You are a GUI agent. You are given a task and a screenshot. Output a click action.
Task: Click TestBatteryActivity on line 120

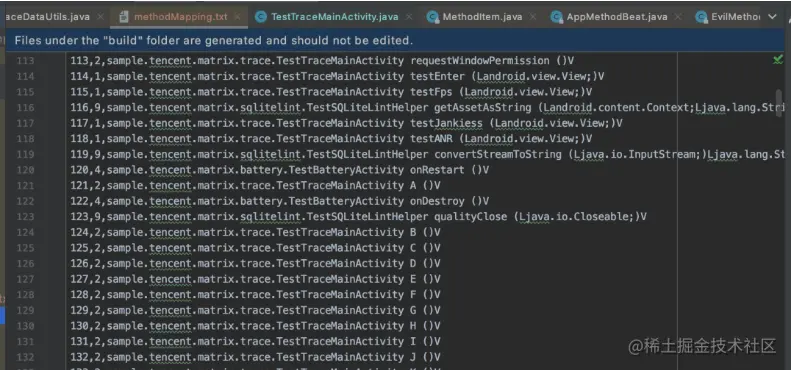(347, 170)
